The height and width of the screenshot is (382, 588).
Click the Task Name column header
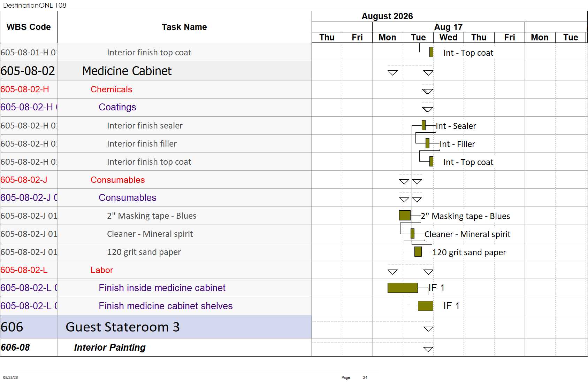point(184,27)
